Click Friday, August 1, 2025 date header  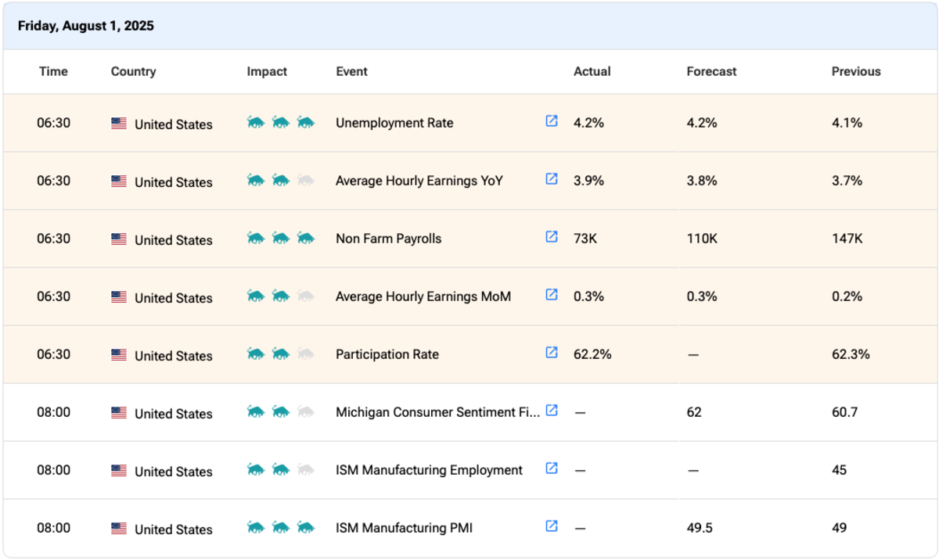click(86, 26)
